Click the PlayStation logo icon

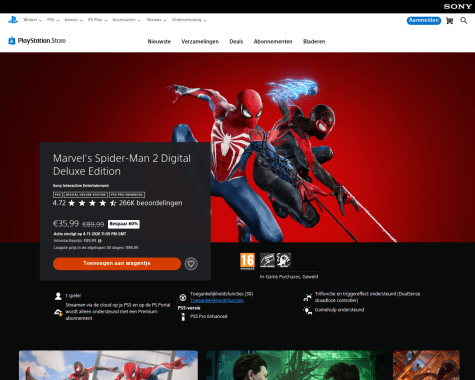coord(13,20)
